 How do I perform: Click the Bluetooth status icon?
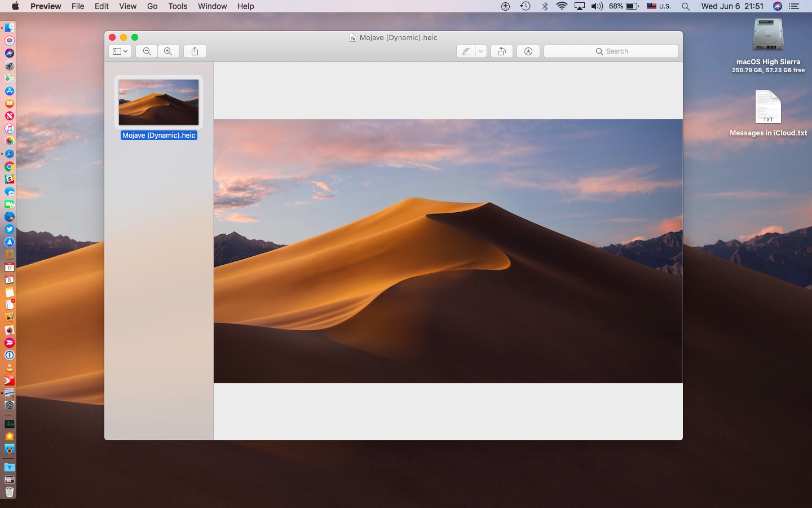(545, 6)
